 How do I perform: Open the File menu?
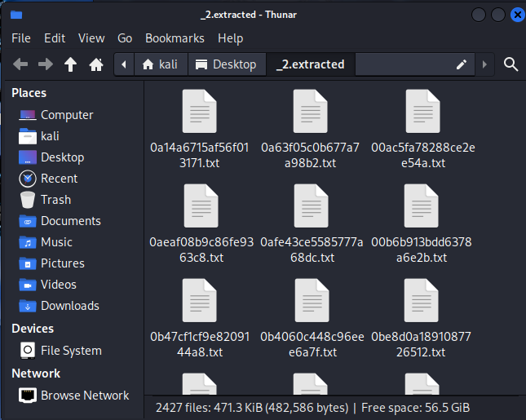[x=21, y=38]
